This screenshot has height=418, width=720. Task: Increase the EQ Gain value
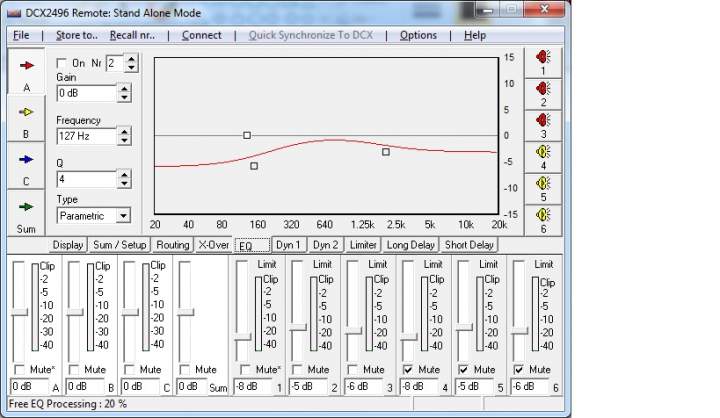coord(124,88)
